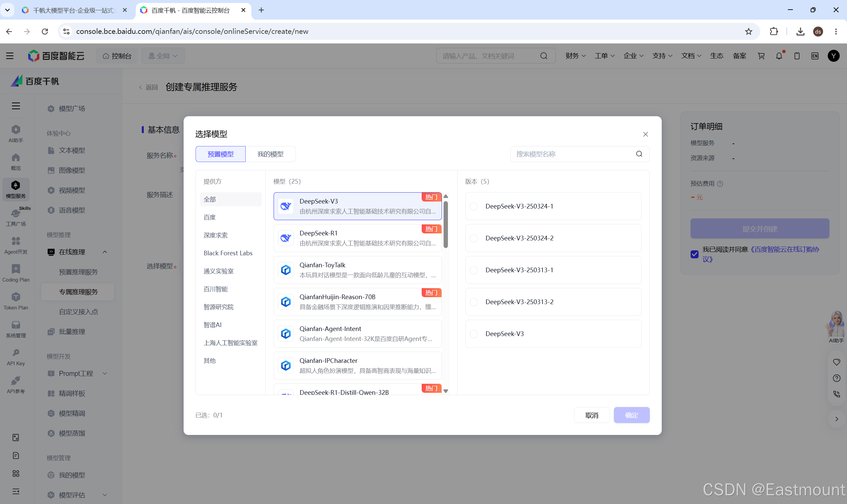This screenshot has width=847, height=504.
Task: Open the user avatar Y menu
Action: click(x=833, y=56)
